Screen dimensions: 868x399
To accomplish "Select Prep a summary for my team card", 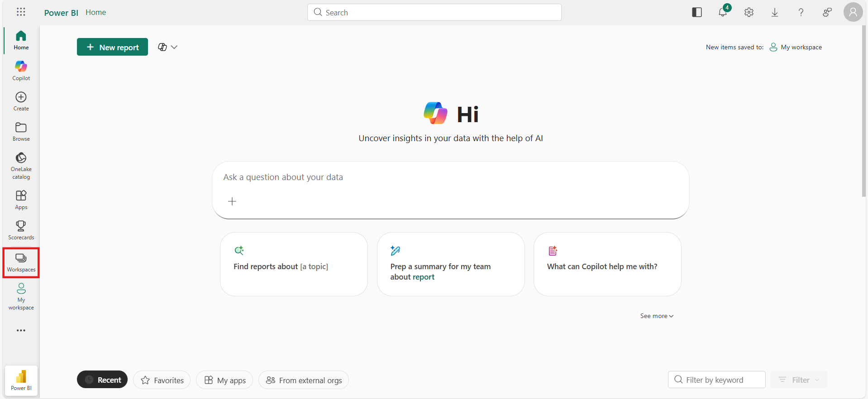I will pos(451,264).
